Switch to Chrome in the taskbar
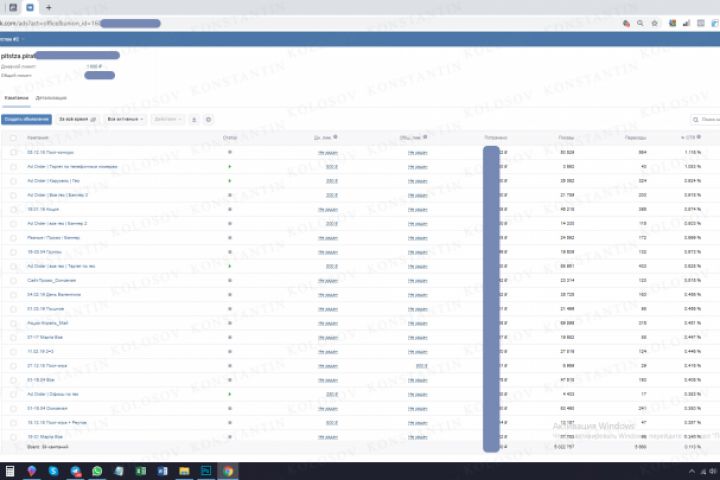Viewport: 720px width, 480px height. point(228,471)
